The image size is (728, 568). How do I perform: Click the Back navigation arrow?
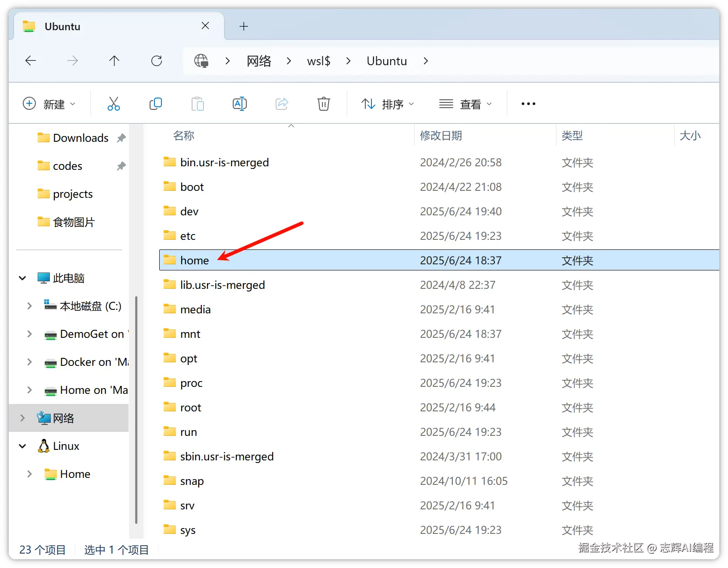tap(31, 61)
